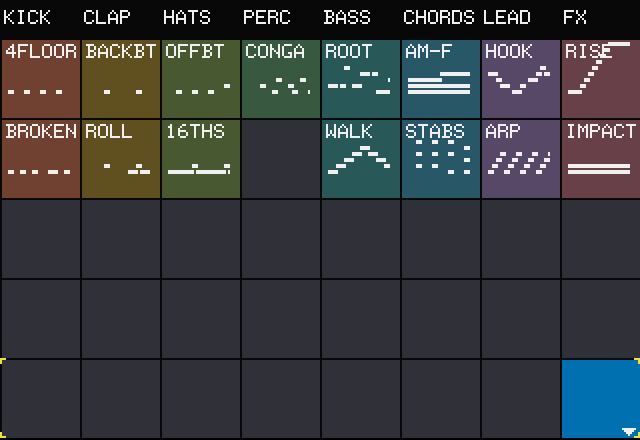Click the small down arrow in blue slot
This screenshot has height=440, width=640.
[629, 431]
